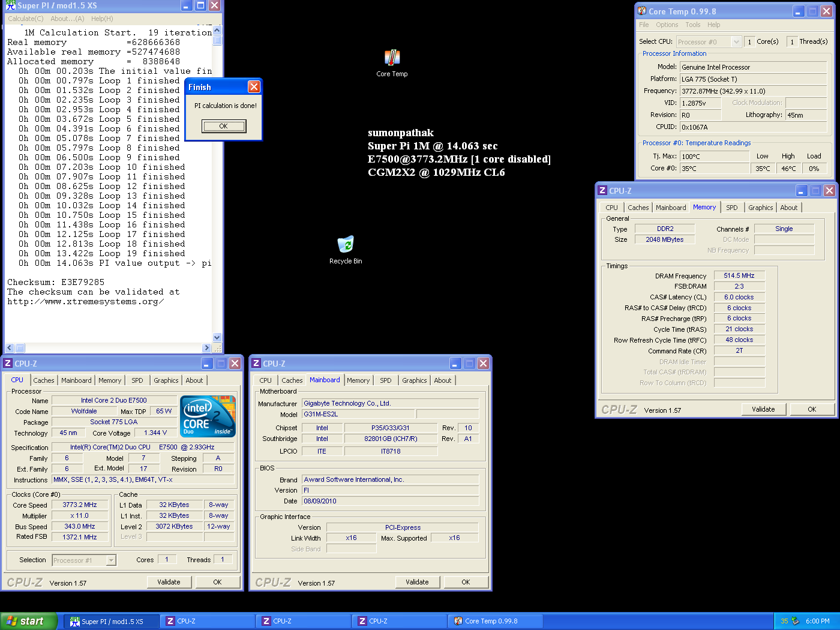
Task: Click the CAS# Latency 6.0 clocks value
Action: coord(739,297)
